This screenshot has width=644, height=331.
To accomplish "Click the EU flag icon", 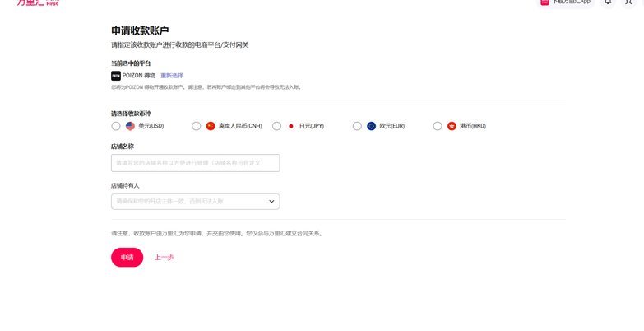I will [x=371, y=126].
